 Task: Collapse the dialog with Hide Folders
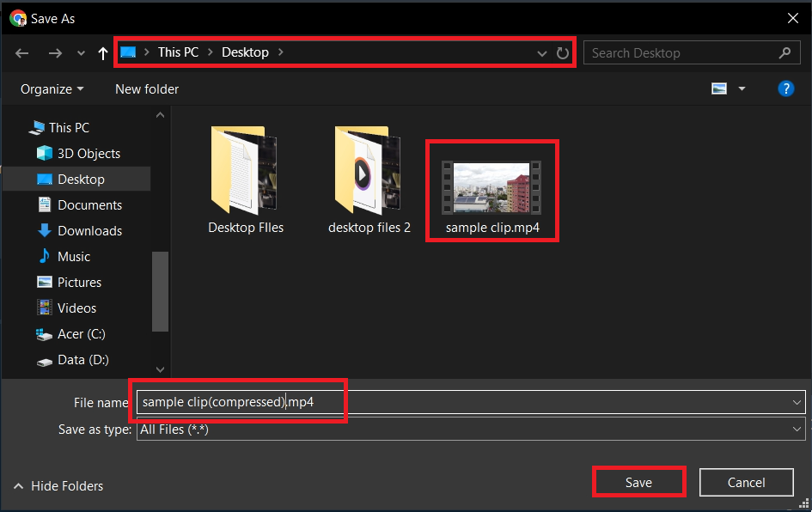58,485
